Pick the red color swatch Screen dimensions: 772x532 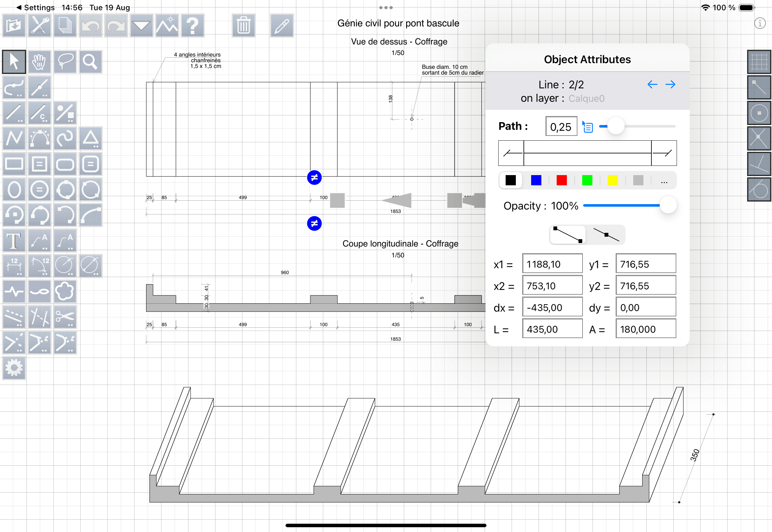561,181
